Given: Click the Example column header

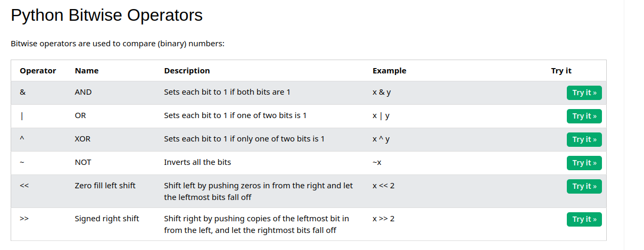Looking at the screenshot, I should point(389,71).
